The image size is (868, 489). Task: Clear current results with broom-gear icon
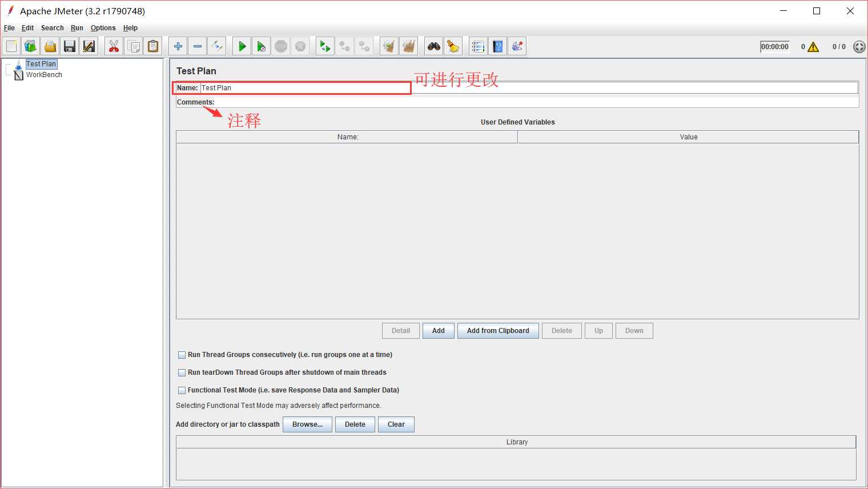[389, 46]
